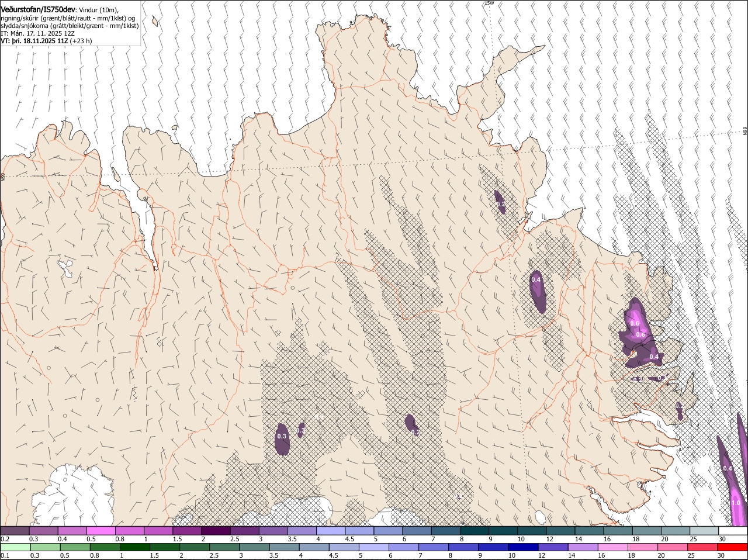
Task: Click the rain legend swatch starting at 4.5
Action: pos(344,547)
